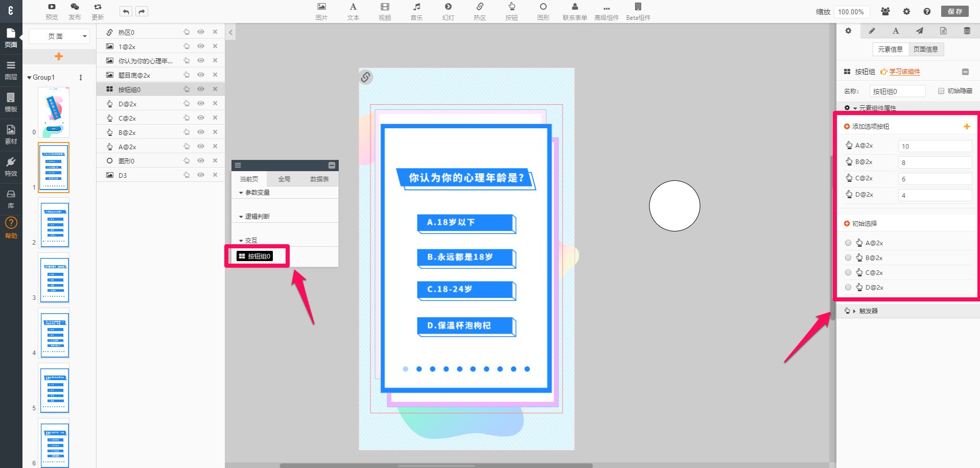The width and height of the screenshot is (980, 468).
Task: Enable the 初始隐藏 checkbox
Action: click(941, 91)
